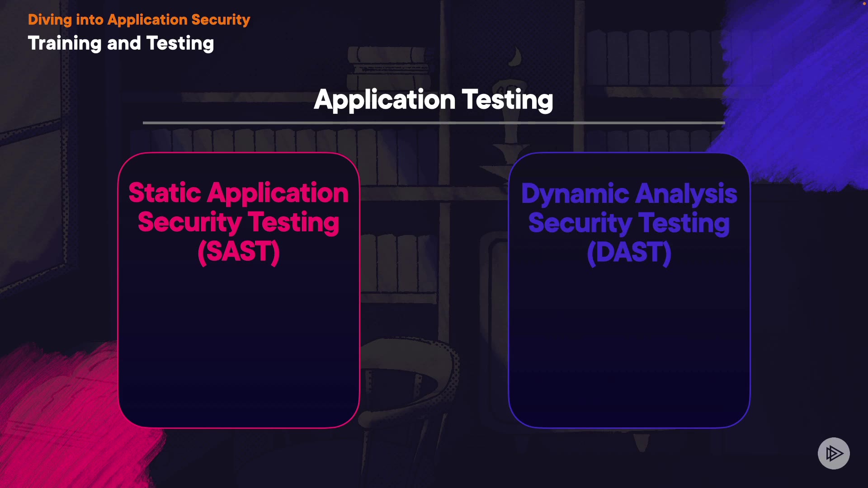868x488 pixels.
Task: Click the gray divider line under the heading
Action: pos(433,122)
